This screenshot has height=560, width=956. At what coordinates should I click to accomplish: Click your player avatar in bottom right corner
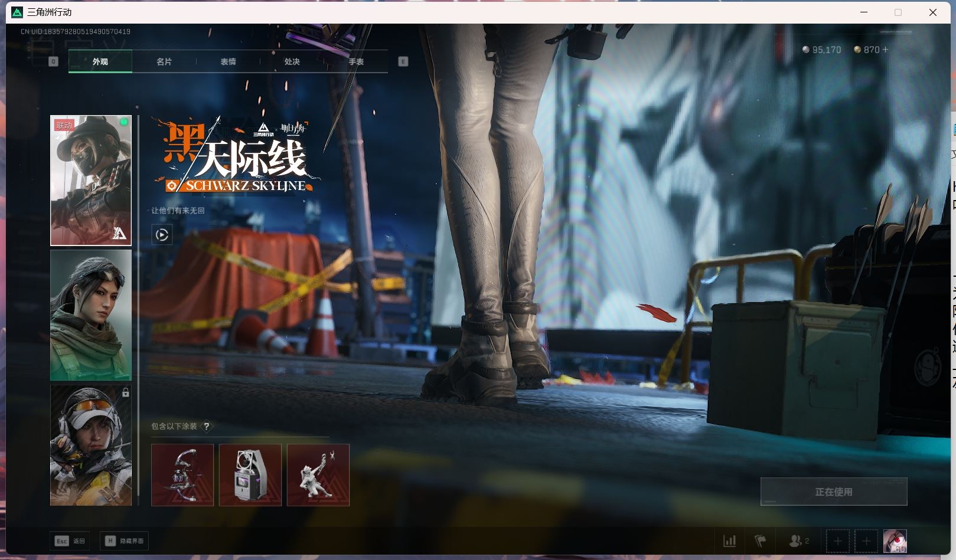(x=895, y=541)
